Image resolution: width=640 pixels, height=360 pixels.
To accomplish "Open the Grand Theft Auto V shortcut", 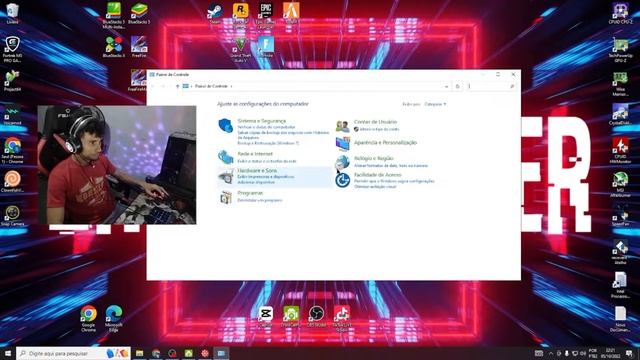I will [x=240, y=49].
